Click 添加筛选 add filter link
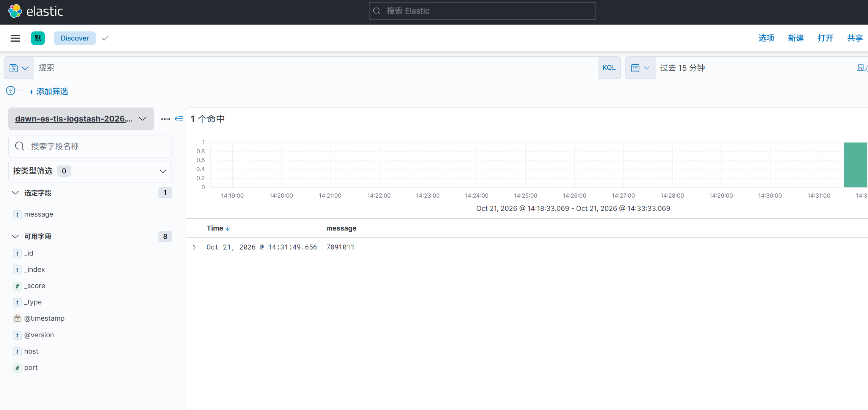 pos(49,92)
